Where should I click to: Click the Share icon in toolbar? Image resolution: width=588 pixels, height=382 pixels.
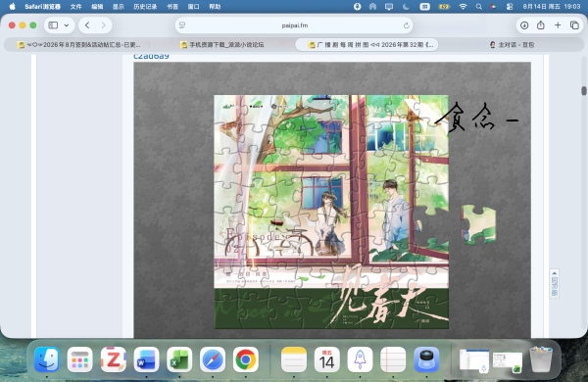pos(540,25)
